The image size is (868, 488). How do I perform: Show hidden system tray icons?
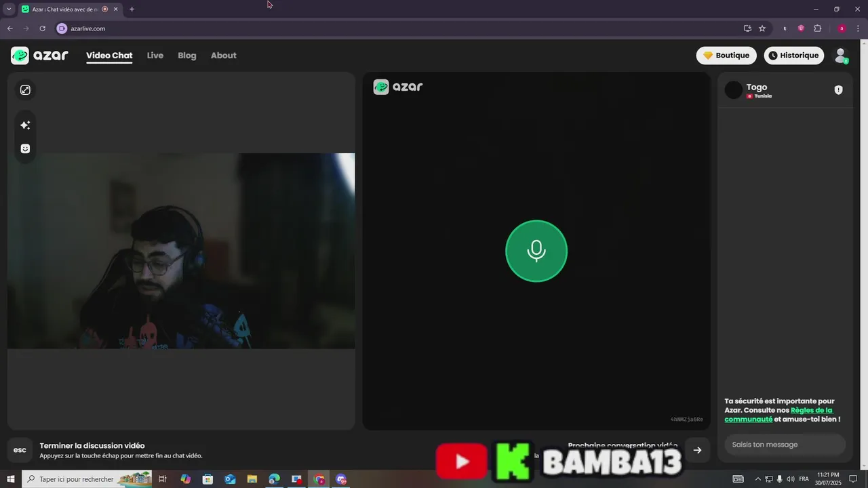(x=757, y=479)
